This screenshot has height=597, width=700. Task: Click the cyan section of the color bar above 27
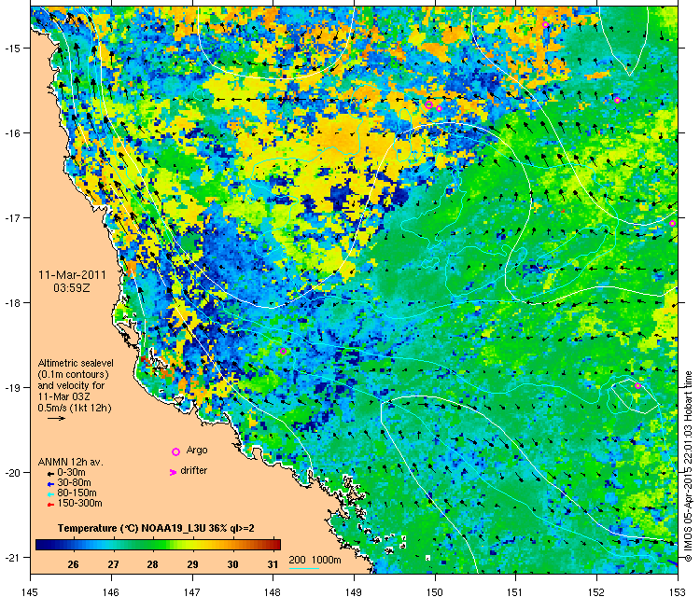pos(113,545)
